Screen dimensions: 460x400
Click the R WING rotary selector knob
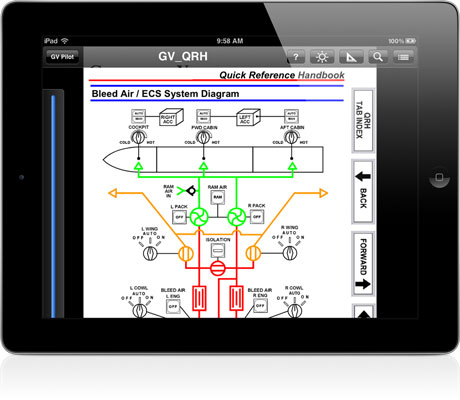(x=290, y=253)
